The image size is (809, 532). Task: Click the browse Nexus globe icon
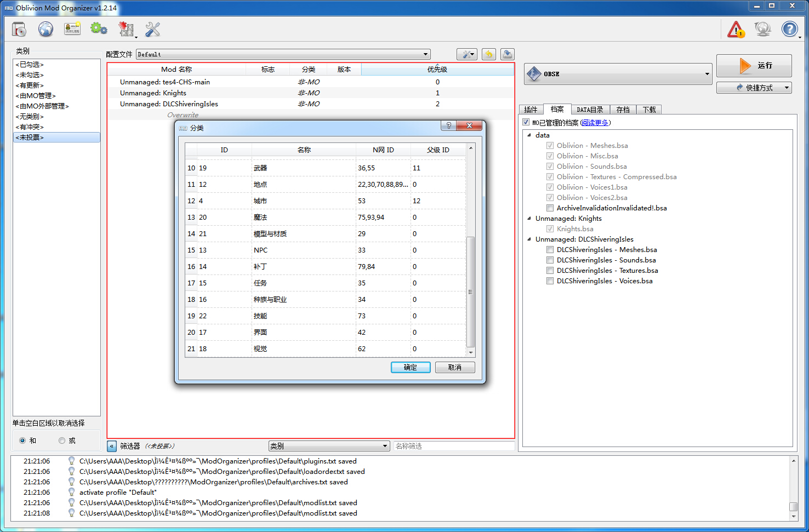coord(46,29)
